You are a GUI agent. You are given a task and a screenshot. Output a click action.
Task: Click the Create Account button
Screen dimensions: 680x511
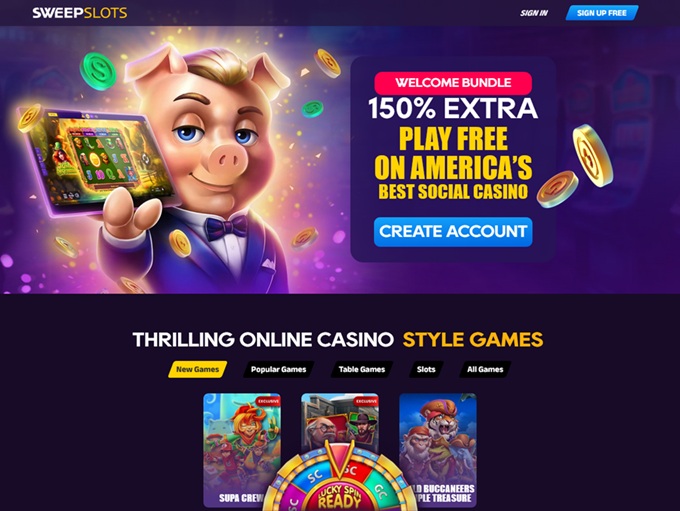point(453,232)
